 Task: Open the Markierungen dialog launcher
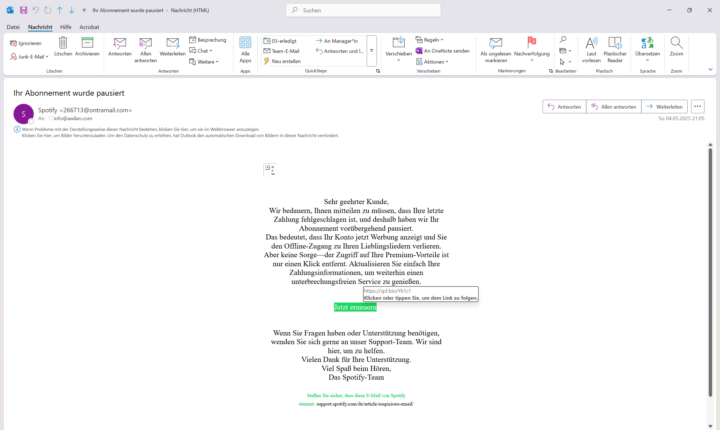(551, 71)
